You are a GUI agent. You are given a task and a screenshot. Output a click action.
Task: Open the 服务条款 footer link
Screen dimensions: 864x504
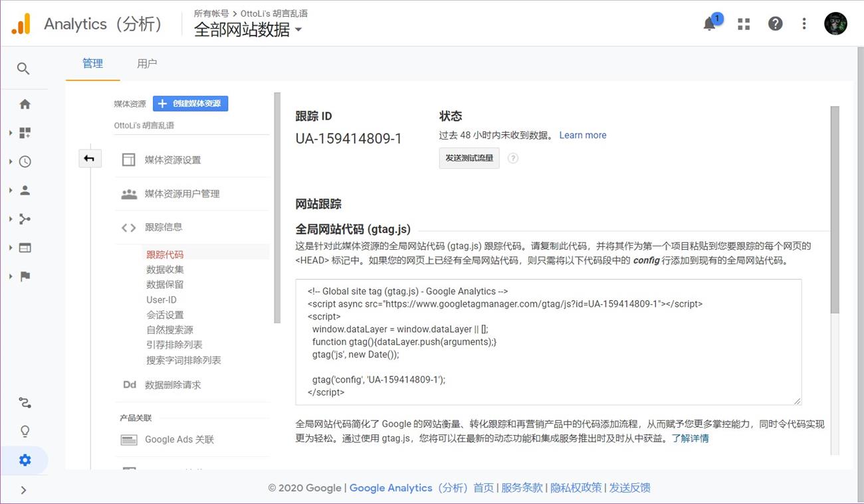[522, 488]
